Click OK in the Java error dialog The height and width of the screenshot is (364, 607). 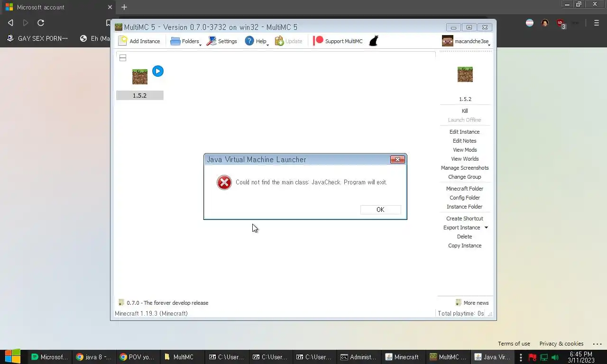pyautogui.click(x=380, y=209)
